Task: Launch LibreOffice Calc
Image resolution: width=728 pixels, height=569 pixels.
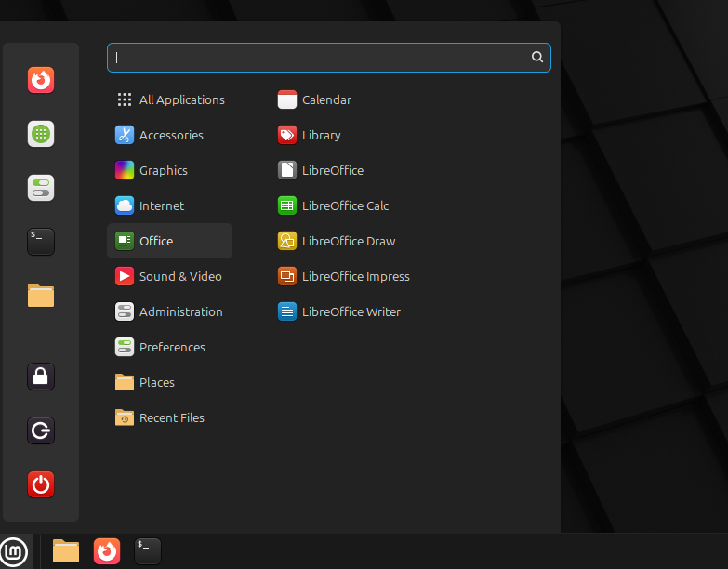Action: point(333,205)
